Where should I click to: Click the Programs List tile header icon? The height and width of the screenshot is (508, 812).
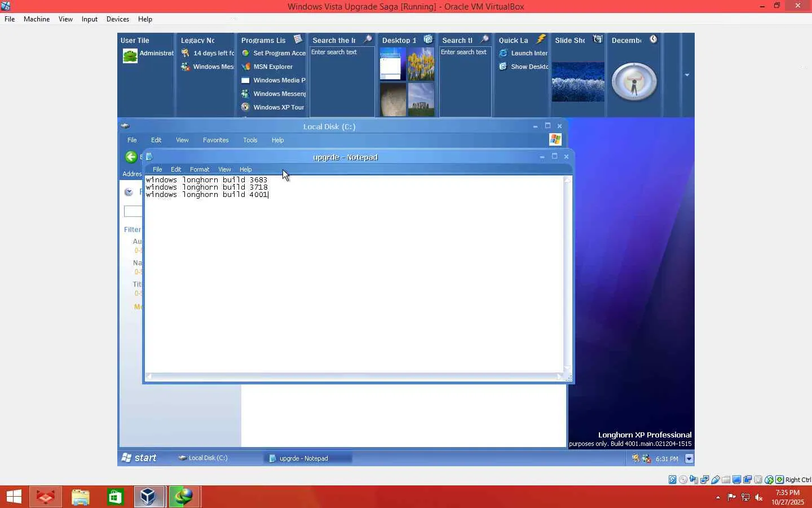[298, 40]
